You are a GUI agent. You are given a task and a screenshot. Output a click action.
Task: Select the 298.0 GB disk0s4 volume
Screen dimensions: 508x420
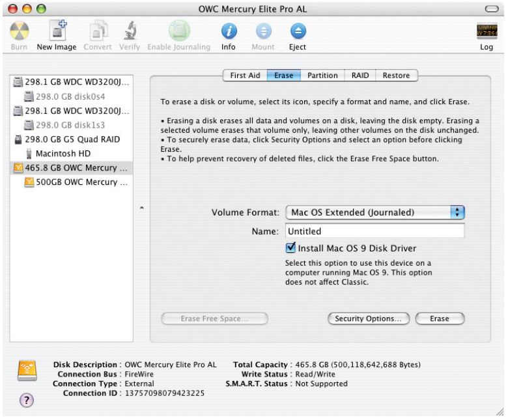tap(71, 96)
